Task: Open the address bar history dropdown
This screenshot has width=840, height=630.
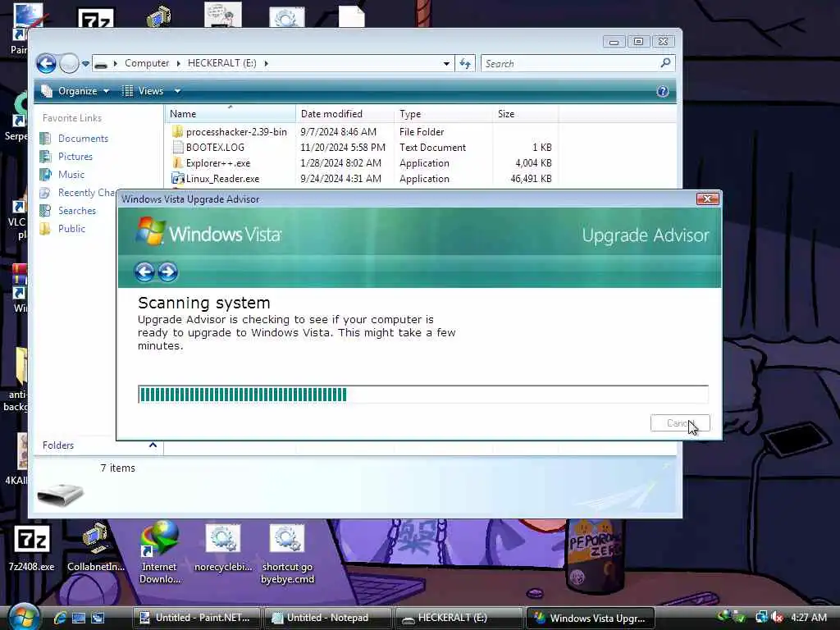Action: point(446,64)
